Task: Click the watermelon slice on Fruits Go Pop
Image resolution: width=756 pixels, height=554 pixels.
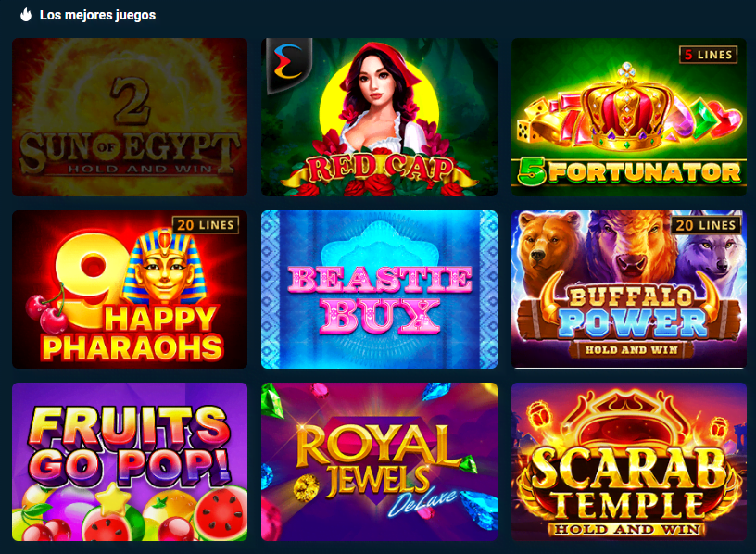Action: pyautogui.click(x=220, y=512)
